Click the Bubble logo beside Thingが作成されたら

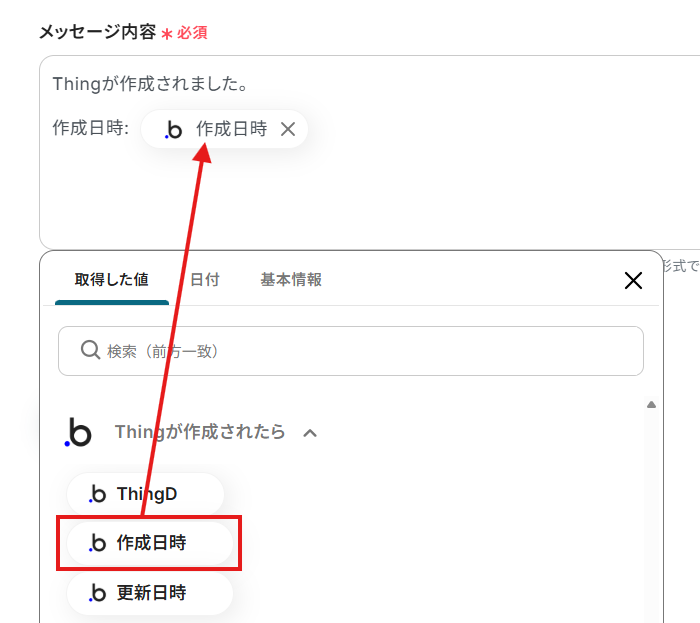click(x=78, y=432)
